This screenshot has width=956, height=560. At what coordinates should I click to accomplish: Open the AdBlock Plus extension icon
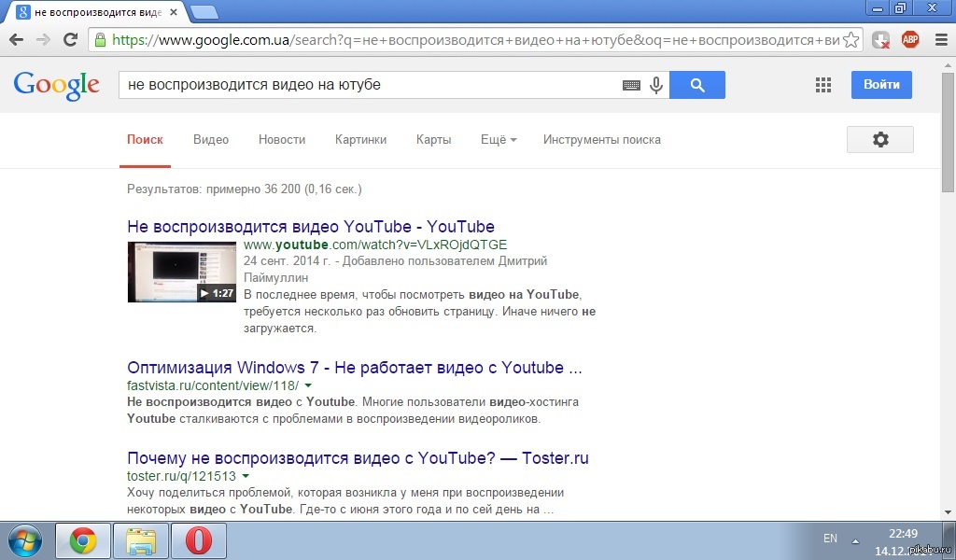(910, 39)
